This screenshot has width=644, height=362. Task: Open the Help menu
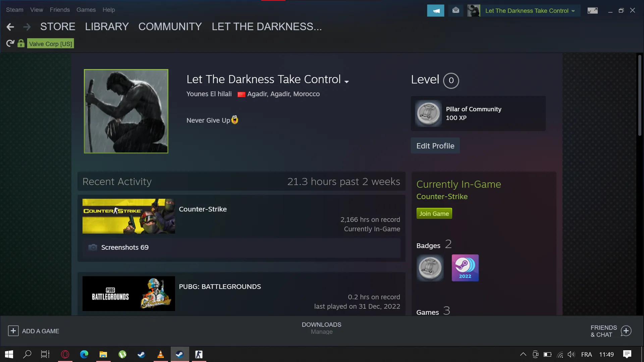click(x=109, y=10)
